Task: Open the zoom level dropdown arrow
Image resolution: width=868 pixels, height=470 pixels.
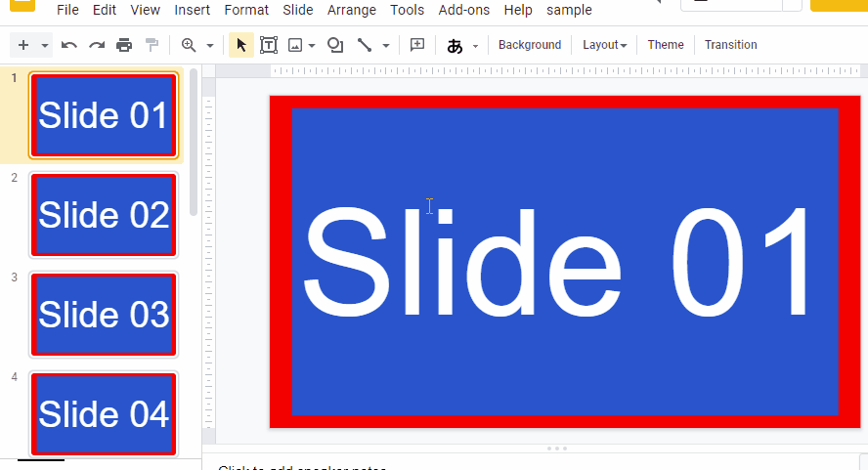Action: [210, 45]
